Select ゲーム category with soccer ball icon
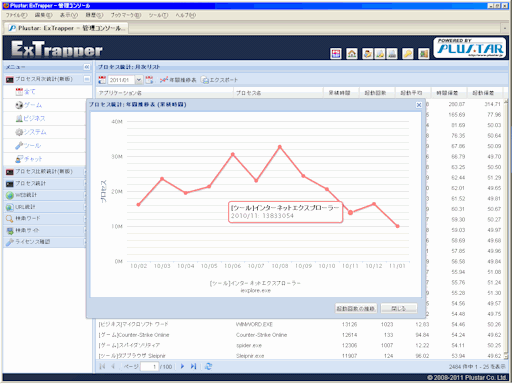512x384 pixels. (29, 105)
